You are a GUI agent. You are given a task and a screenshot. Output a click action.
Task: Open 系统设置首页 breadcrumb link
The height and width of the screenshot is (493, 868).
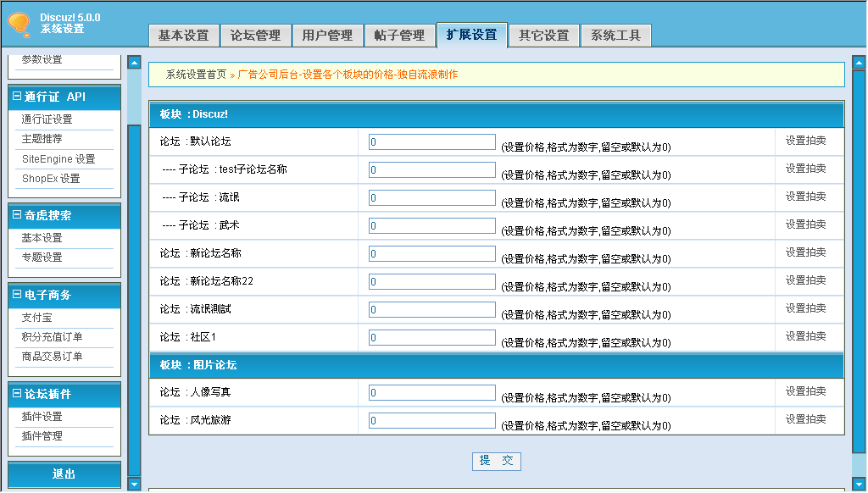coord(196,75)
